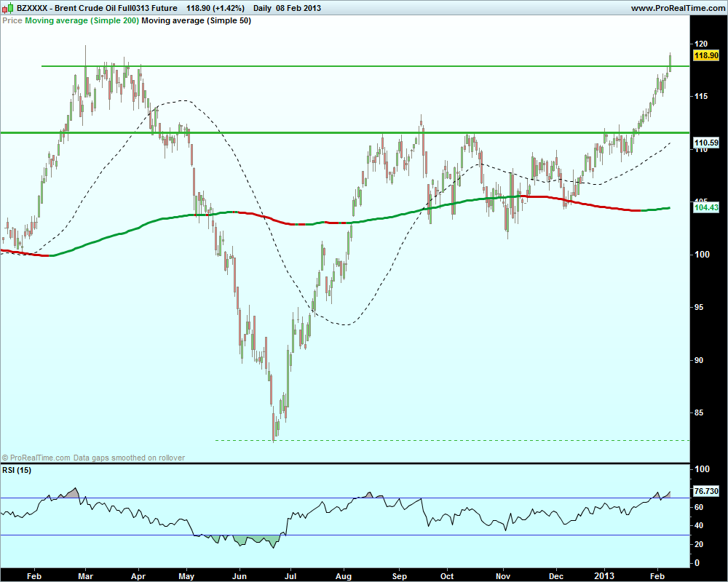Click the 'May' label on time axis
The image size is (728, 582).
point(186,576)
